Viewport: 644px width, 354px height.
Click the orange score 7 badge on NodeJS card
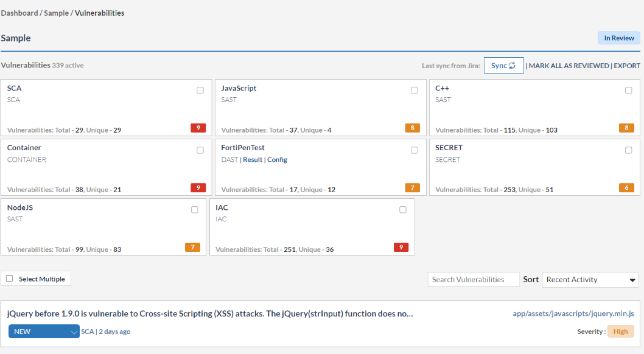tap(192, 248)
